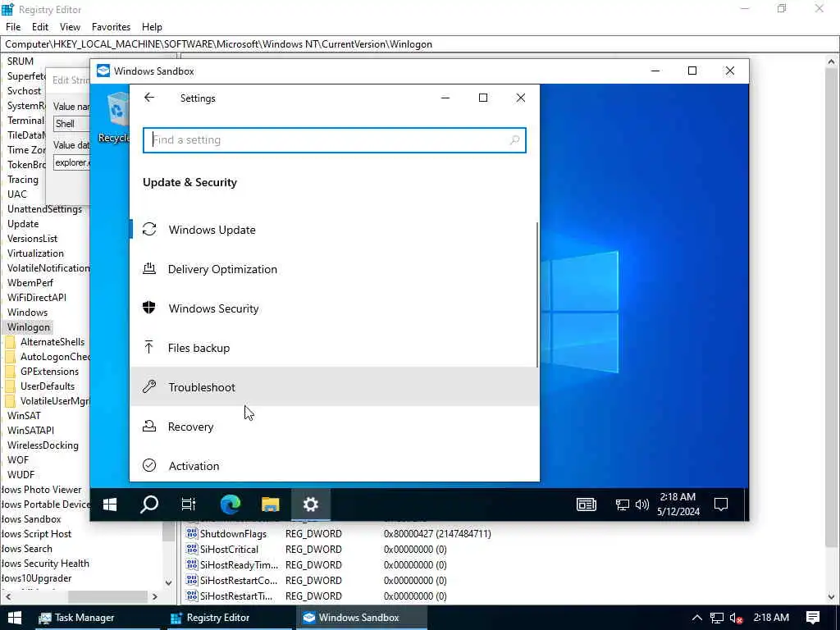Viewport: 840px width, 630px height.
Task: Select the SiHostReadyTim... registry value
Action: point(239,564)
